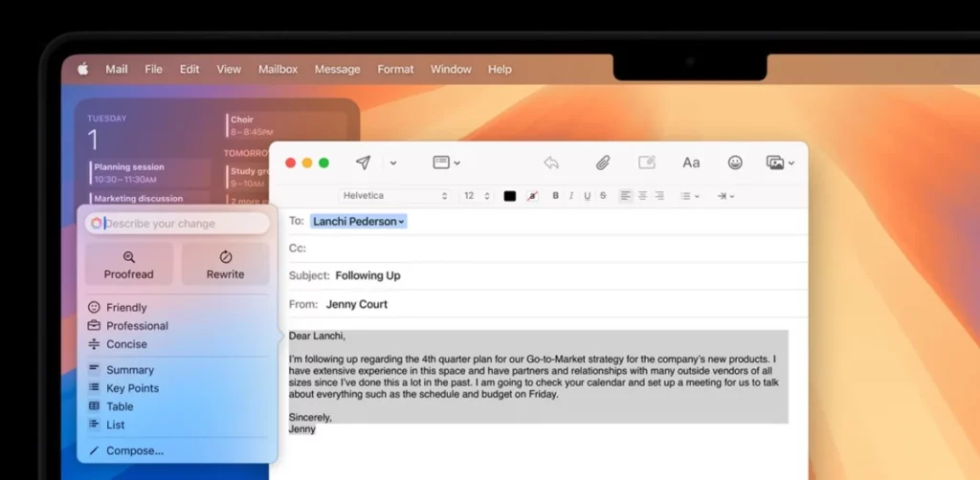Open the Message menu
980x480 pixels.
click(338, 69)
